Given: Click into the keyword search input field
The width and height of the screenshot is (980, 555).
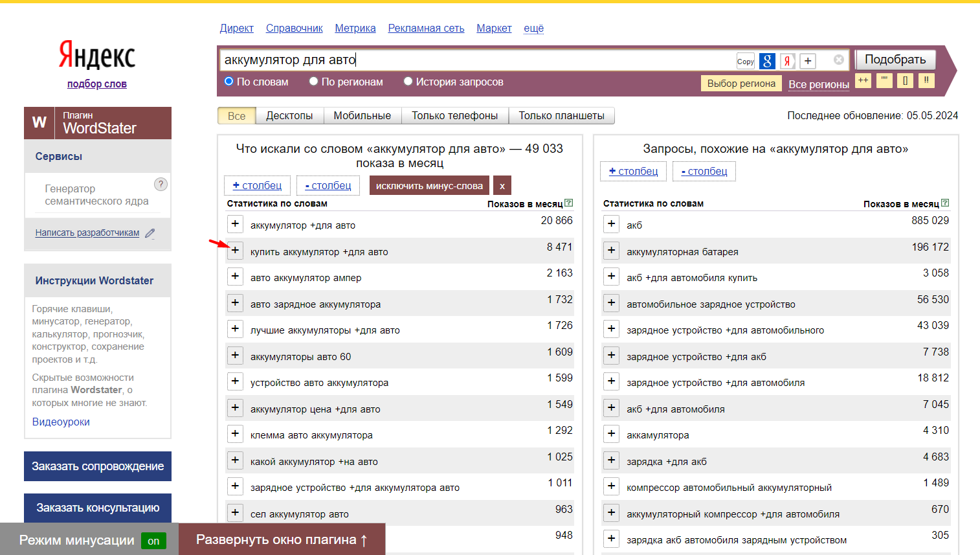Looking at the screenshot, I should click(x=479, y=60).
